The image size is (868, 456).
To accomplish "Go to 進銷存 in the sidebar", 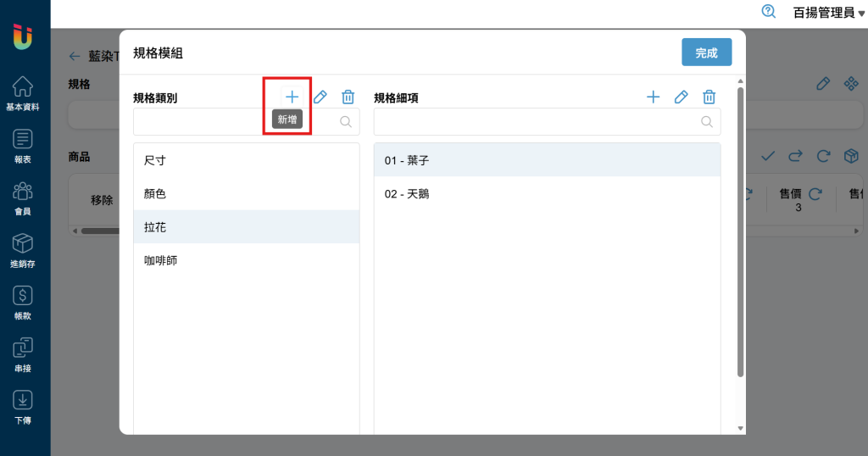I will pyautogui.click(x=24, y=250).
